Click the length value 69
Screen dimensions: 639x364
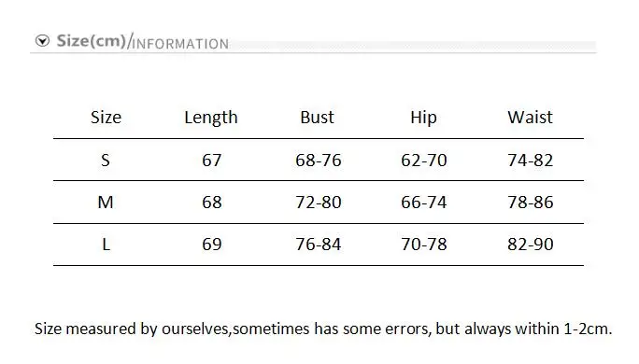(x=212, y=245)
